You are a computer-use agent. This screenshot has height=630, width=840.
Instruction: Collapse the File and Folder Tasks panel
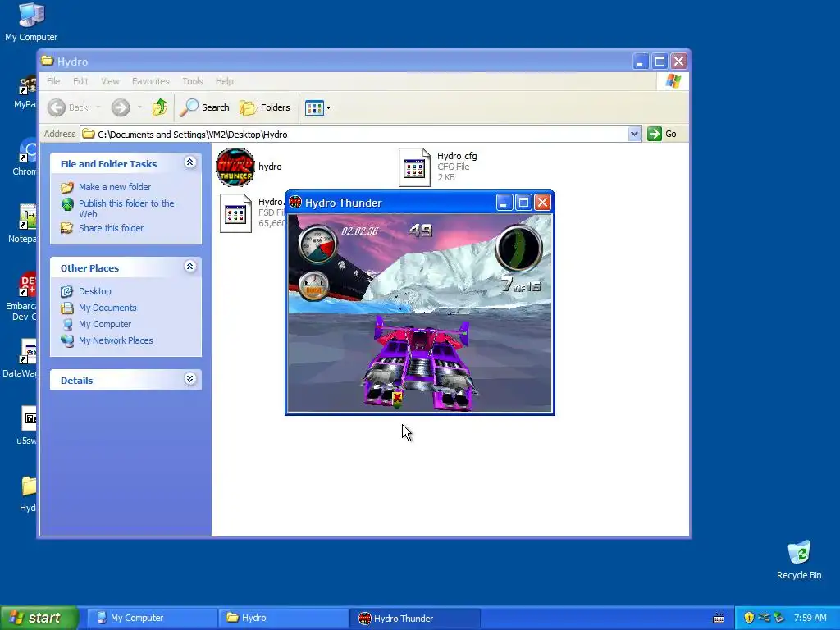click(189, 162)
